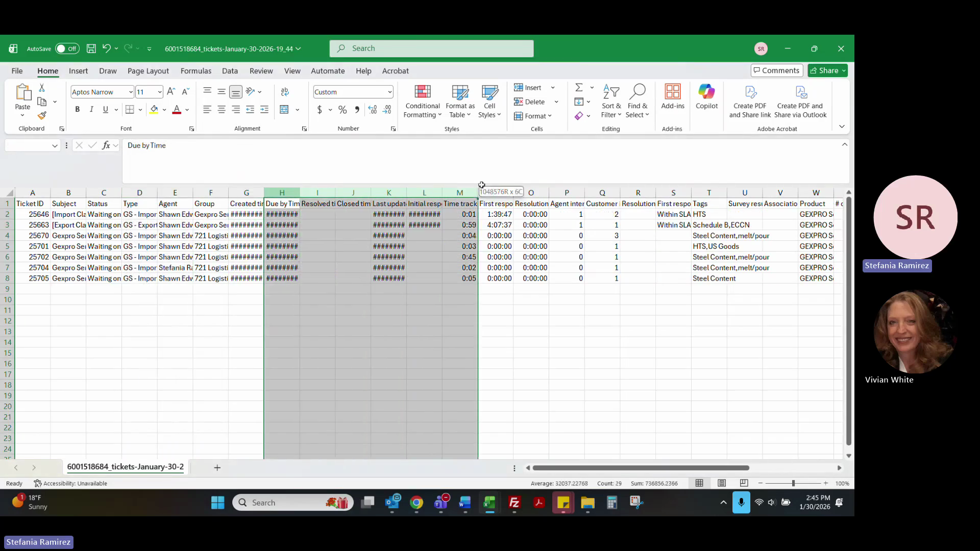Screen dimensions: 980x551
Task: Apply Percent Style number format
Action: point(342,109)
